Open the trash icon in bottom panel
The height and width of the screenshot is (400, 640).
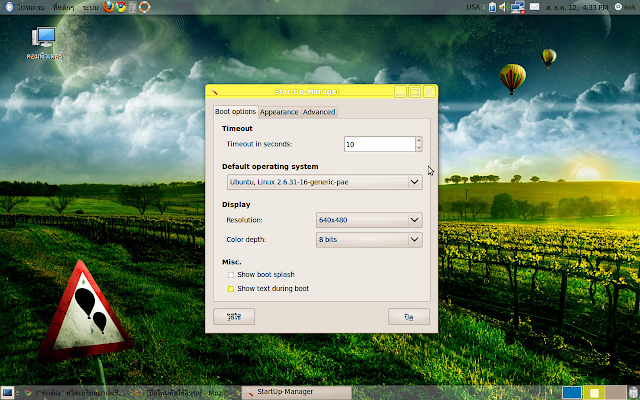tap(633, 393)
